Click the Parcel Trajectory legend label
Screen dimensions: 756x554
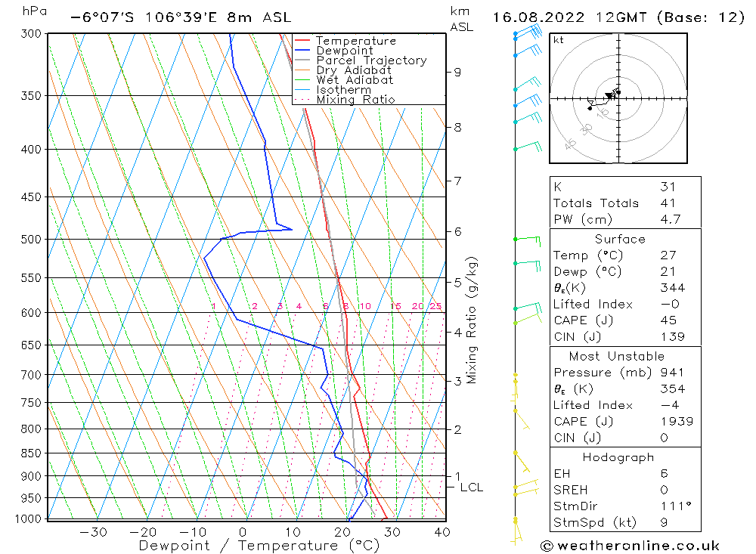372,60
